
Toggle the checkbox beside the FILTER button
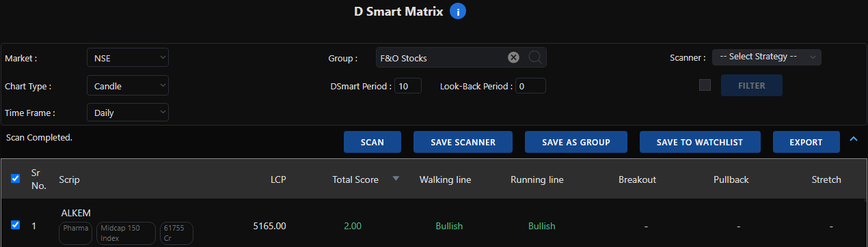pyautogui.click(x=705, y=85)
